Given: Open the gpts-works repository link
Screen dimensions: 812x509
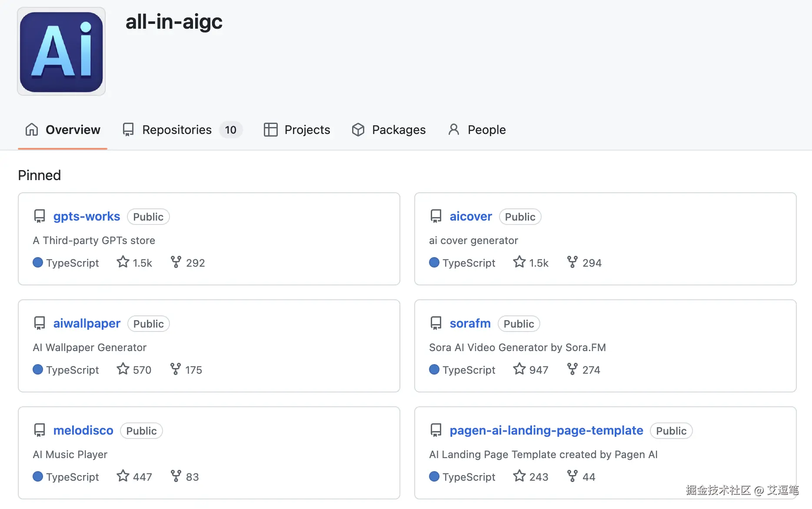Looking at the screenshot, I should [87, 216].
